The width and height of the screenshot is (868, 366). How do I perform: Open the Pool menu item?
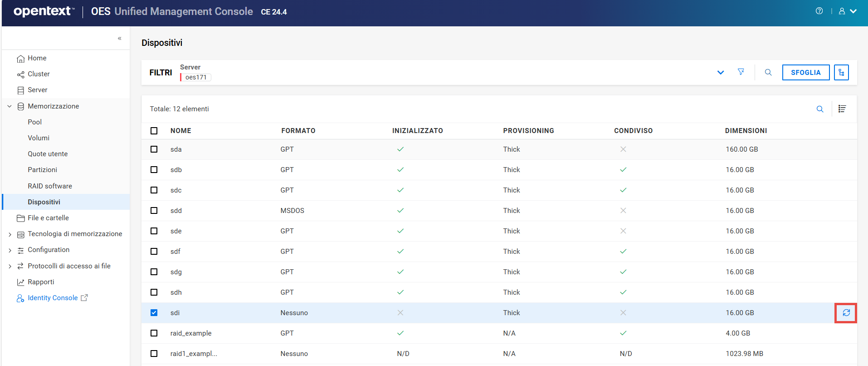[34, 122]
